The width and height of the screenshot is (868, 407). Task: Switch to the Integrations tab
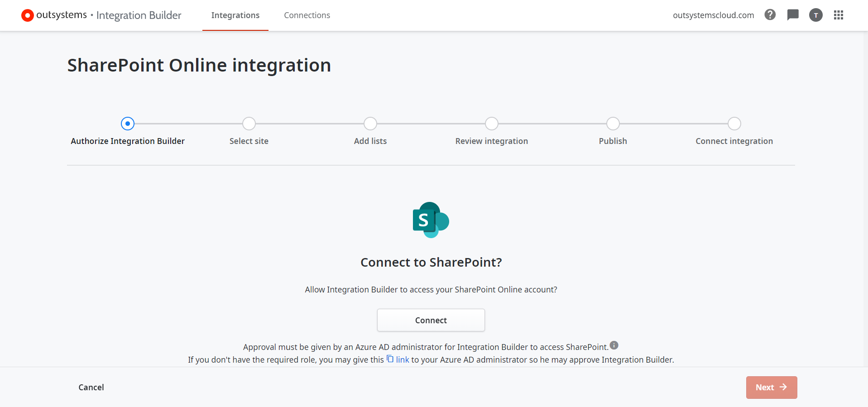click(x=235, y=15)
